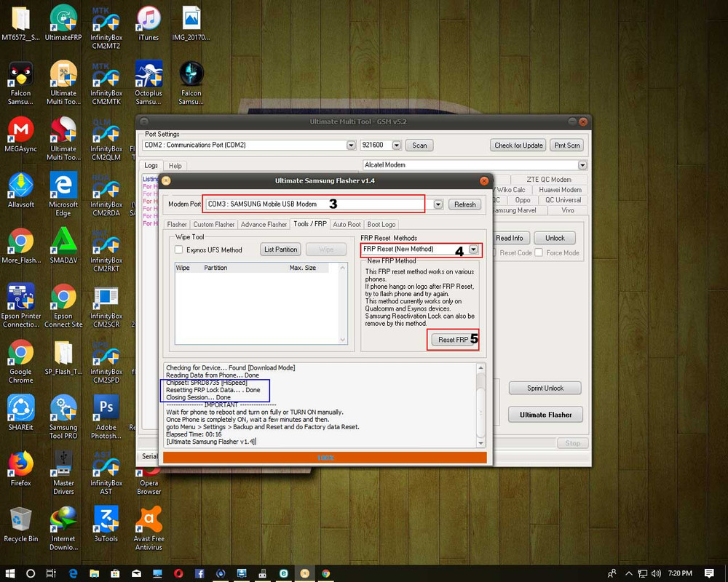Click the List Partition button
Image resolution: width=728 pixels, height=582 pixels.
pos(281,250)
